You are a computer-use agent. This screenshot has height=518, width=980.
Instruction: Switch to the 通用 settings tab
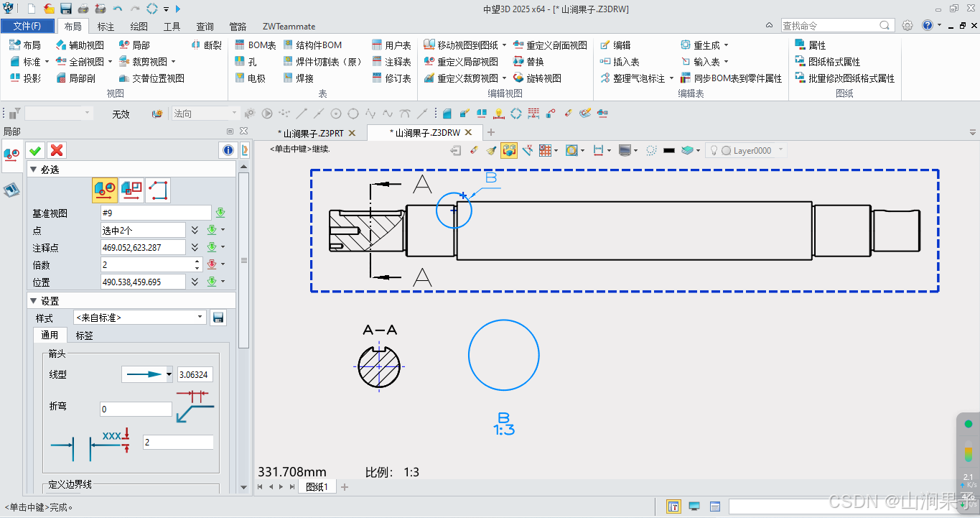(x=50, y=335)
